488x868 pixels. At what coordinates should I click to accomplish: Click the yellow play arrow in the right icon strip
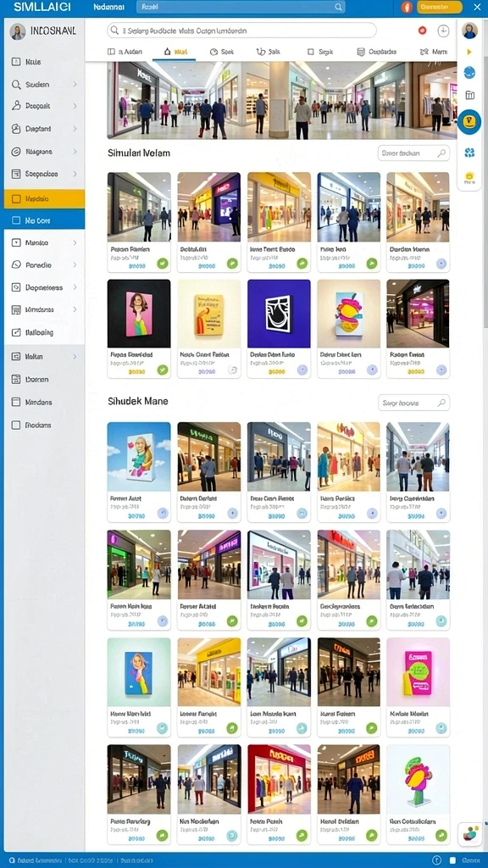469,52
